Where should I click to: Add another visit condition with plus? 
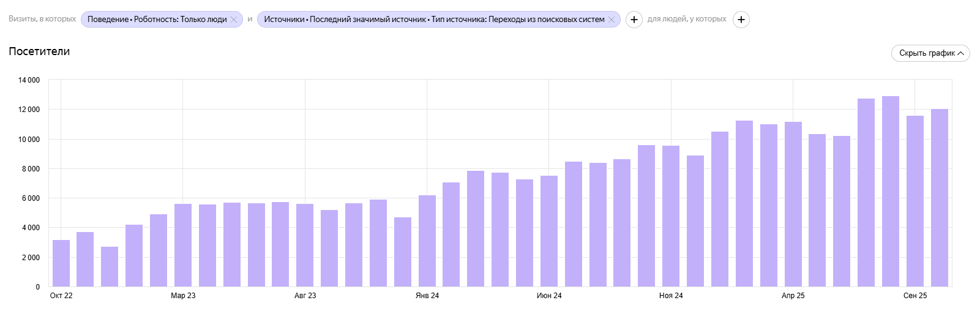(634, 20)
